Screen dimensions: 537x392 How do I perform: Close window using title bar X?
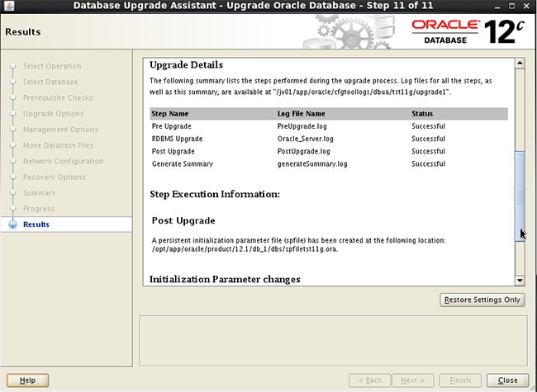pyautogui.click(x=527, y=6)
